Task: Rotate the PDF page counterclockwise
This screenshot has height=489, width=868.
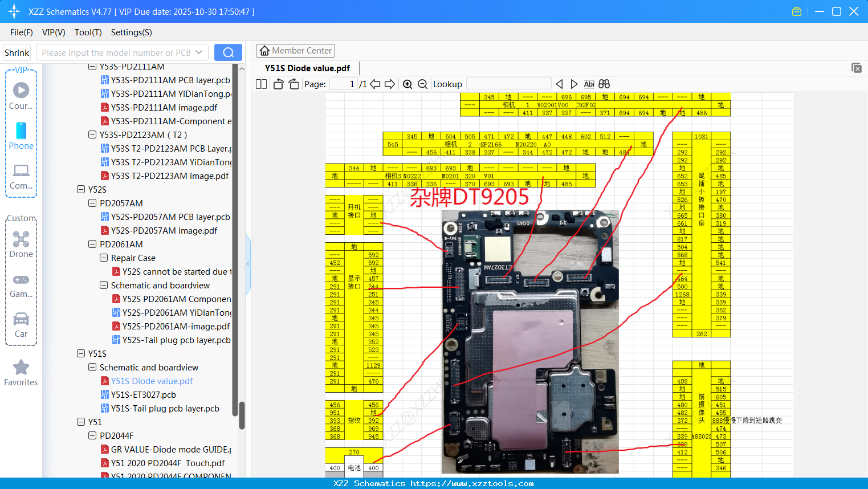Action: pyautogui.click(x=278, y=83)
